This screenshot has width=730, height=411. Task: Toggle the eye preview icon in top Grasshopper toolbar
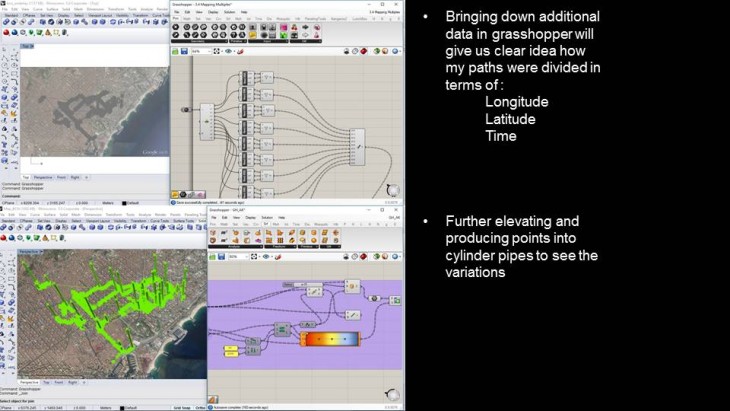point(230,51)
